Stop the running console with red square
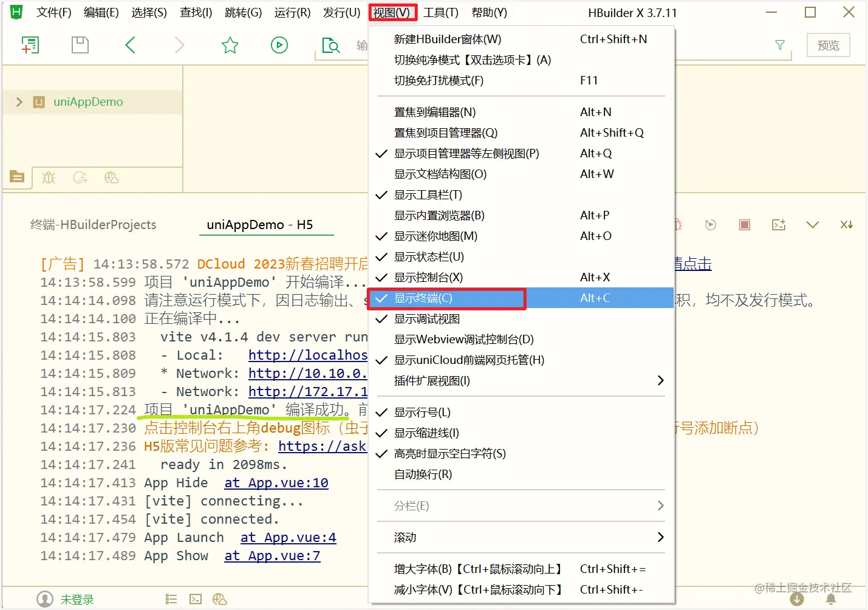868x610 pixels. [745, 225]
